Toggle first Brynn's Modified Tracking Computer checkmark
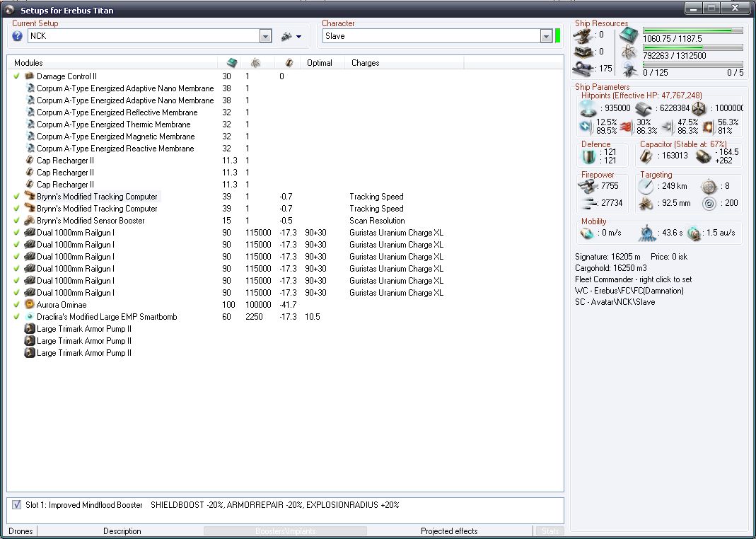This screenshot has height=539, width=756. click(17, 196)
